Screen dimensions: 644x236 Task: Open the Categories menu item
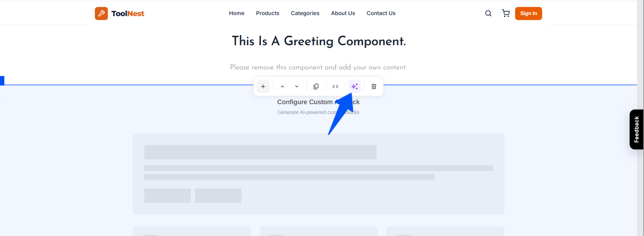[x=305, y=13]
